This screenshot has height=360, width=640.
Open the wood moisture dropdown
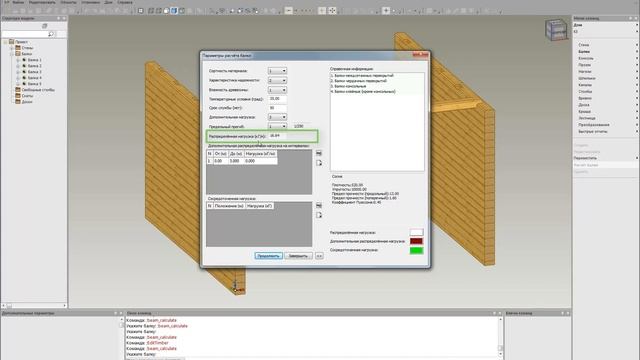(x=277, y=90)
